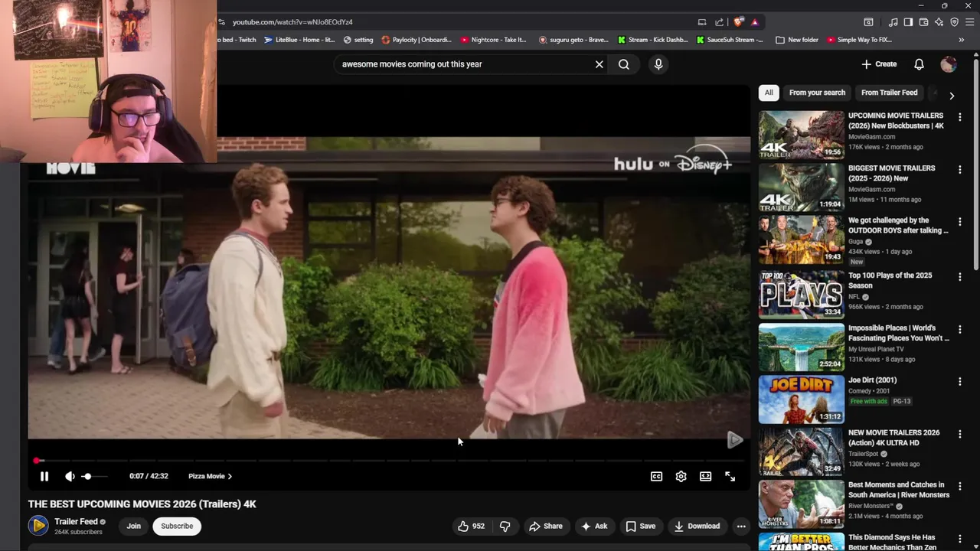Open the Brave Rewards triangle icon
Image resolution: width=980 pixels, height=551 pixels.
pos(754,22)
